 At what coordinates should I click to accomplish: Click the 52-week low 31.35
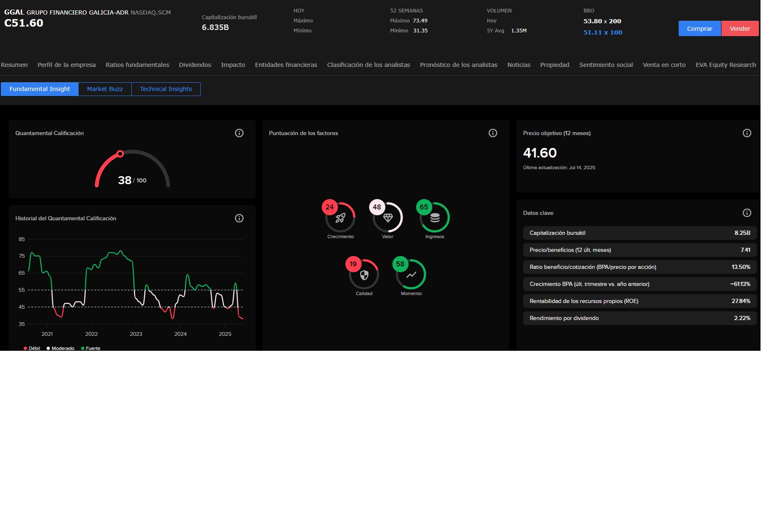point(420,31)
